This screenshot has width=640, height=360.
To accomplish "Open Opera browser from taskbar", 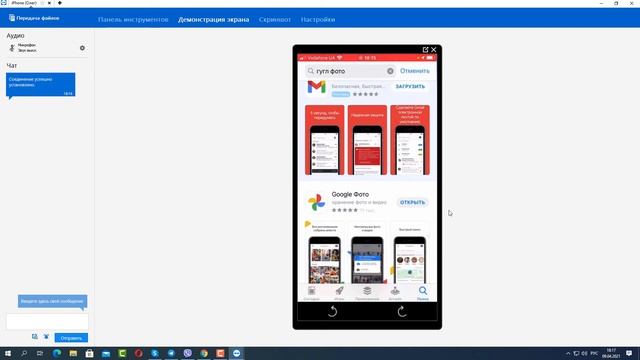I will click(138, 353).
